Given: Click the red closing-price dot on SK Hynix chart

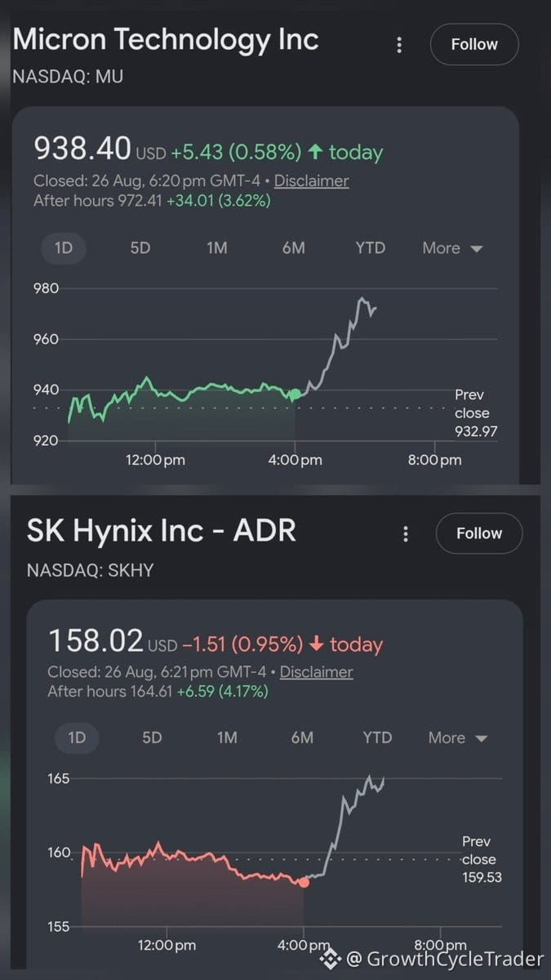Looking at the screenshot, I should pos(304,882).
